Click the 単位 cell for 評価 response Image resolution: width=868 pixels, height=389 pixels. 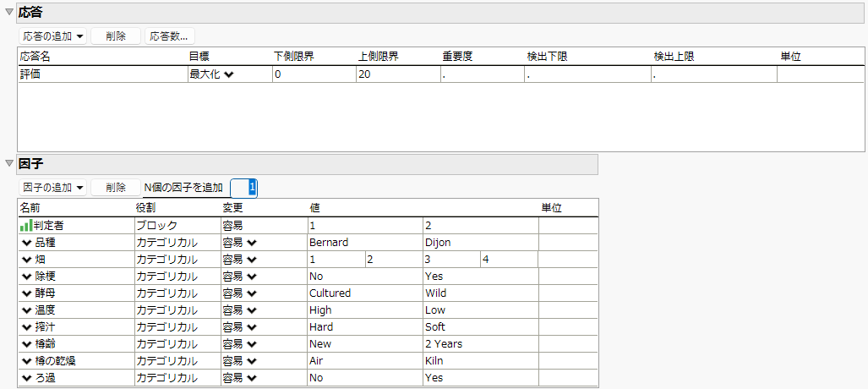pyautogui.click(x=821, y=74)
